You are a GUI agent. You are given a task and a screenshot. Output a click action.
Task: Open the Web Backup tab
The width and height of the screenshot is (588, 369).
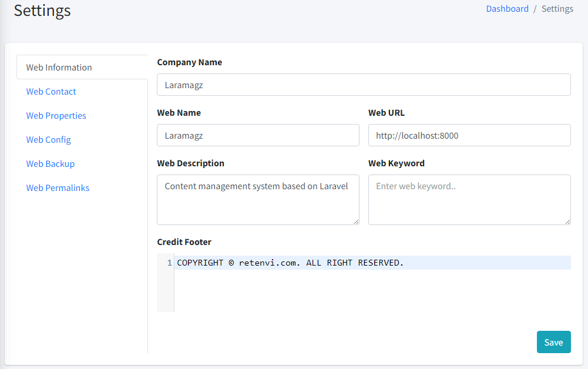pos(51,164)
